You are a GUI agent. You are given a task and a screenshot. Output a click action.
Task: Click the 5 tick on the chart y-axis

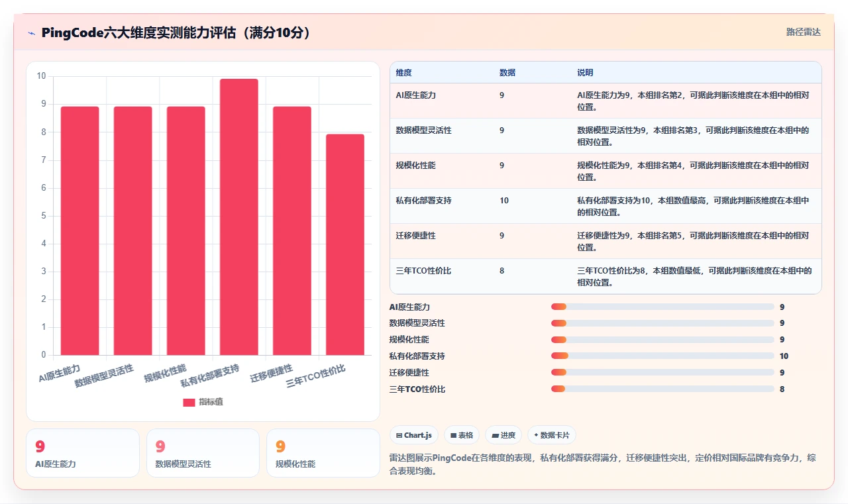tap(44, 216)
